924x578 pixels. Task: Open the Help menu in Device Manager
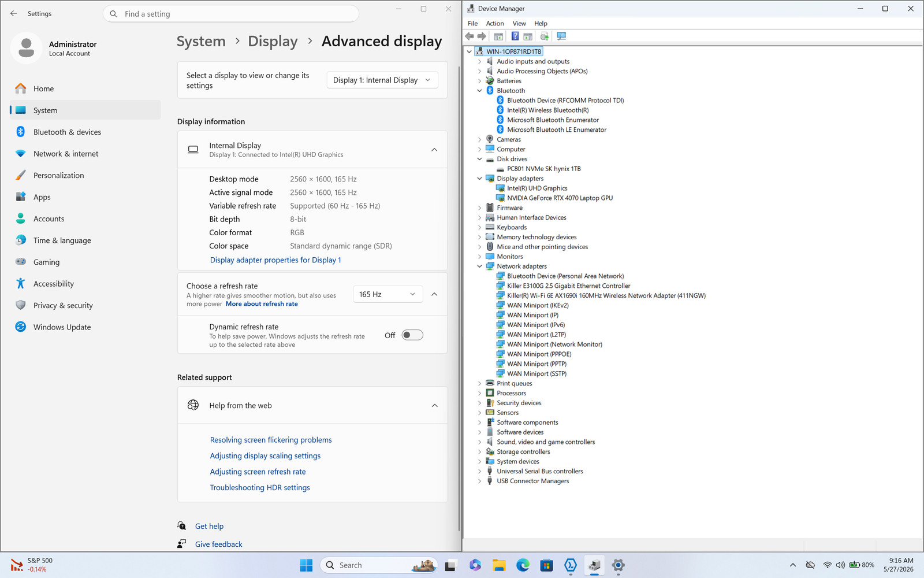click(541, 23)
